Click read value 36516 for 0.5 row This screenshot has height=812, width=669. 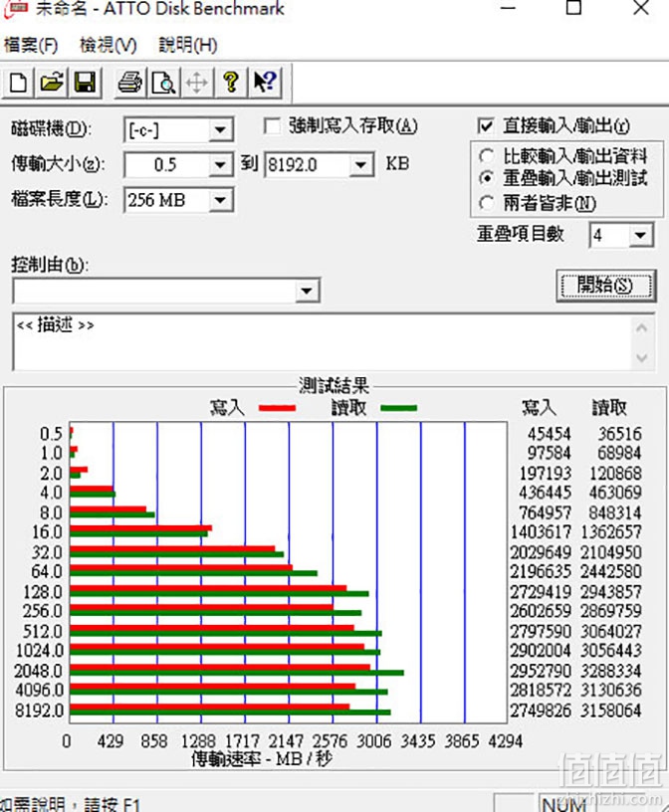pyautogui.click(x=619, y=434)
